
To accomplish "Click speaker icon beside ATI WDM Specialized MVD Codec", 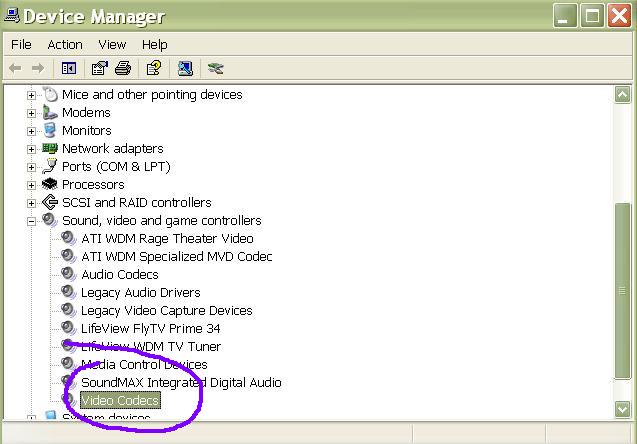I will [69, 256].
